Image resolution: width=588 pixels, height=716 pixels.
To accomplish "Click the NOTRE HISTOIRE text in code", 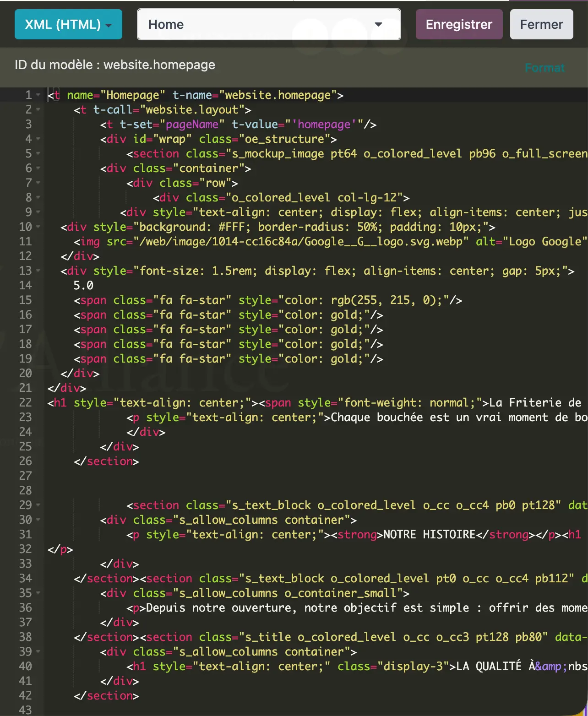I will pyautogui.click(x=429, y=535).
